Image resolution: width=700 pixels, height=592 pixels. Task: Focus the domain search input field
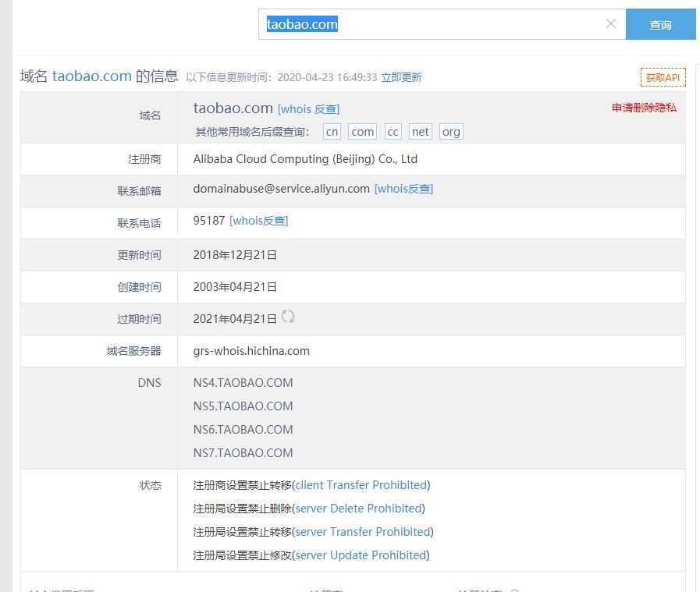click(442, 24)
